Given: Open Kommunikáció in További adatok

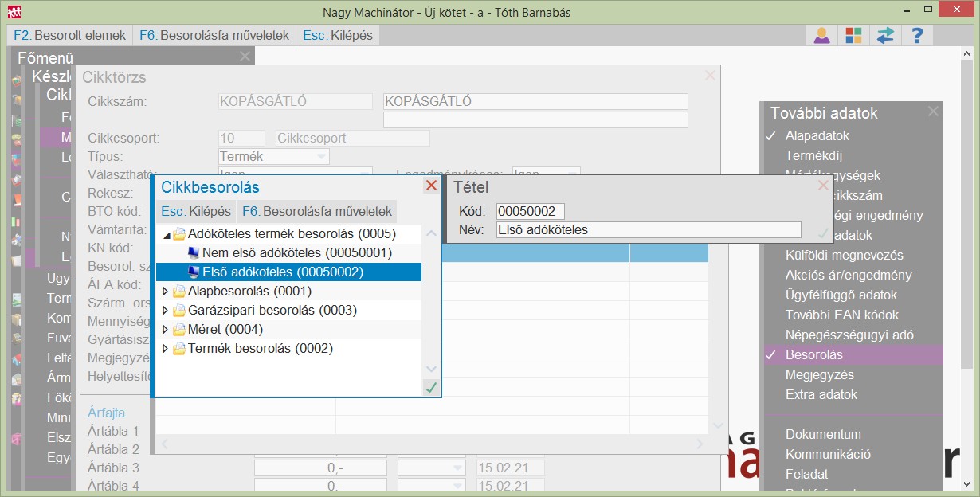Looking at the screenshot, I should point(828,455).
